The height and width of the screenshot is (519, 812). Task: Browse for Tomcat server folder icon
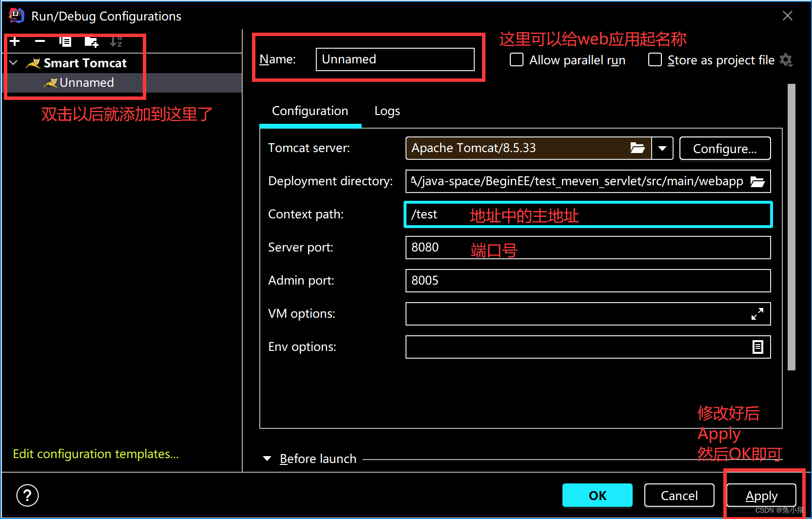pyautogui.click(x=638, y=148)
